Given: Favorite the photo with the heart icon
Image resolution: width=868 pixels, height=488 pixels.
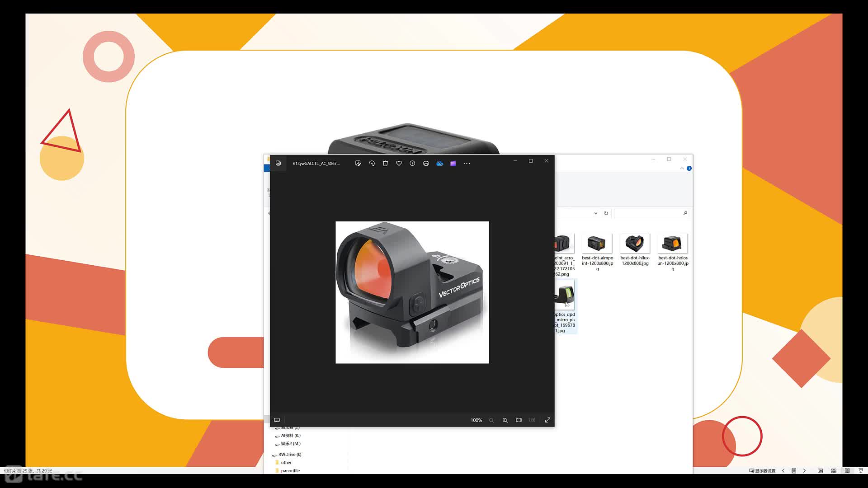Looking at the screenshot, I should tap(399, 164).
